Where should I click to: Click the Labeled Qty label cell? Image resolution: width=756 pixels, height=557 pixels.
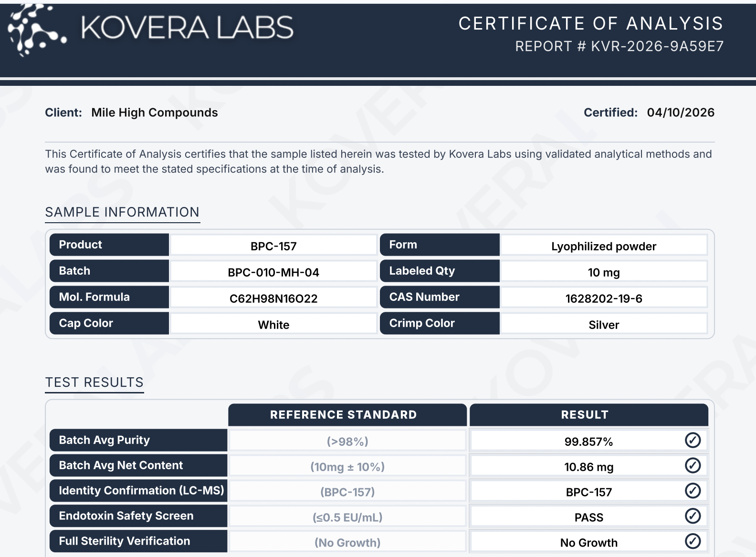pyautogui.click(x=440, y=271)
